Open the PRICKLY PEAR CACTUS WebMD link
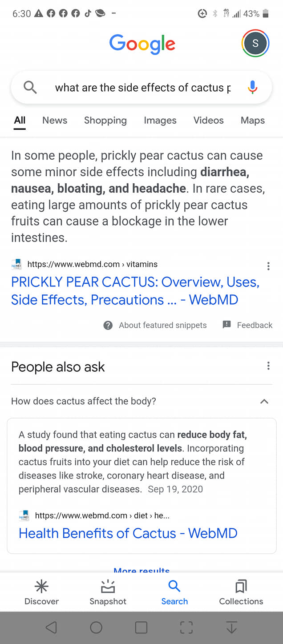 [135, 291]
